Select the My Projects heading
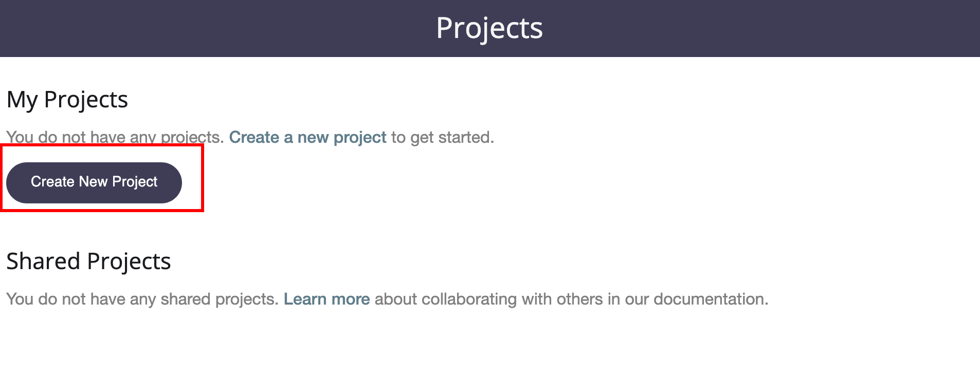980x377 pixels. coord(67,100)
